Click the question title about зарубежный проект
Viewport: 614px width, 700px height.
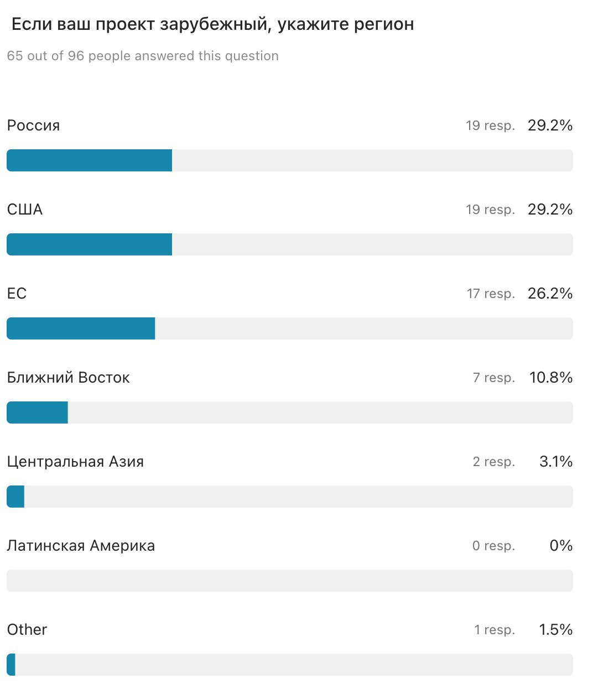pyautogui.click(x=213, y=25)
